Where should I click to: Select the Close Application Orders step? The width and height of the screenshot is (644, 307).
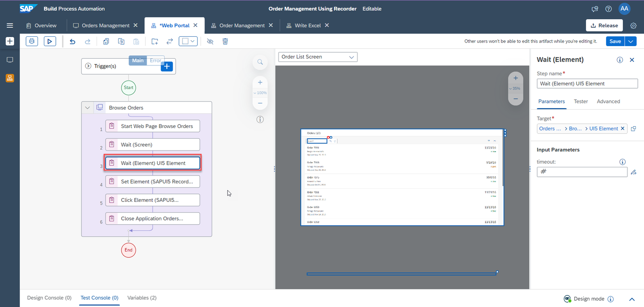tap(153, 218)
